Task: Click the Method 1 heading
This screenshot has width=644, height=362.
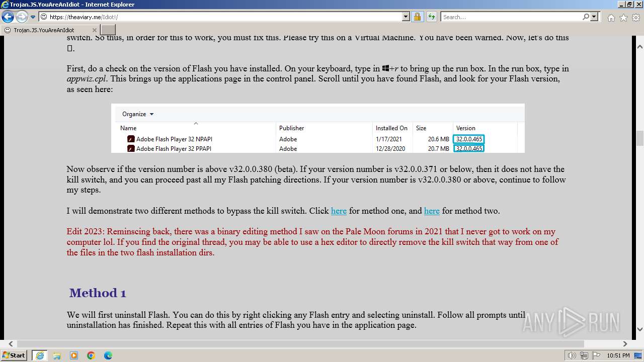Action: pos(98,293)
